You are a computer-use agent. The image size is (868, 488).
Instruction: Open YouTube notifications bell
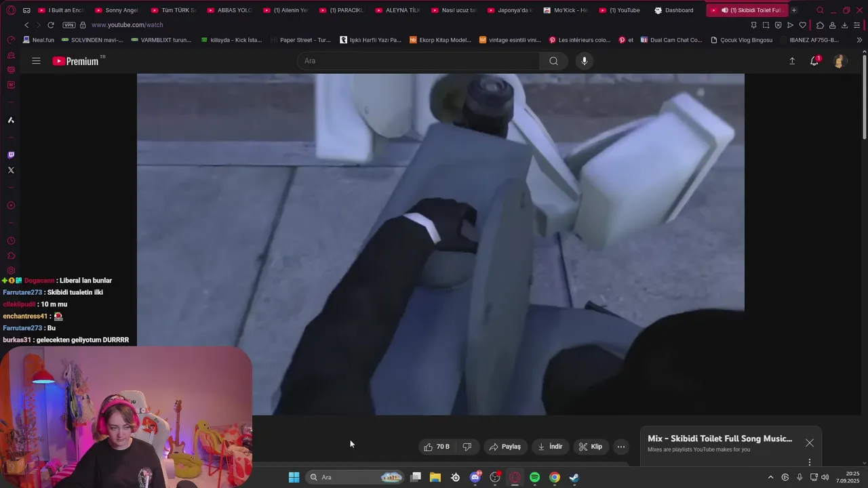[x=814, y=61]
